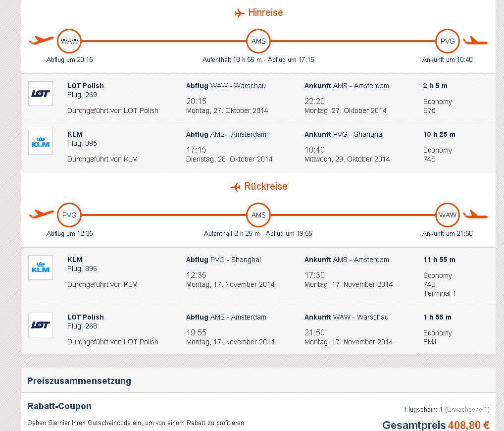Click the KLM flight 896 airline name
This screenshot has height=431, width=504.
(75, 260)
